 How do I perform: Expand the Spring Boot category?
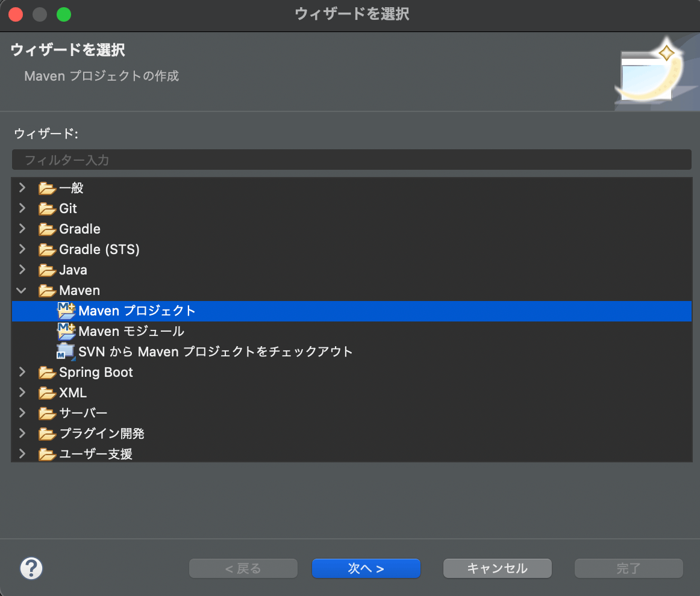click(x=22, y=371)
